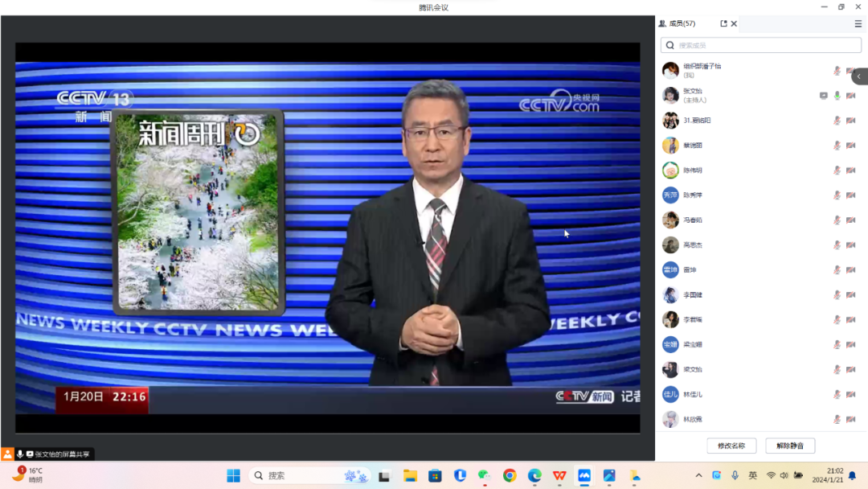
Task: Expand hidden system tray icons
Action: pyautogui.click(x=698, y=475)
